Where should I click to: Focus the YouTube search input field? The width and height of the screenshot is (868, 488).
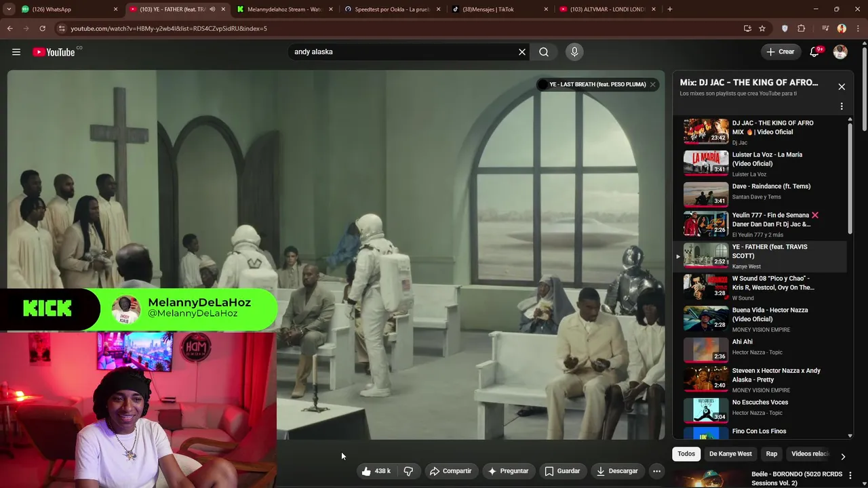(403, 52)
